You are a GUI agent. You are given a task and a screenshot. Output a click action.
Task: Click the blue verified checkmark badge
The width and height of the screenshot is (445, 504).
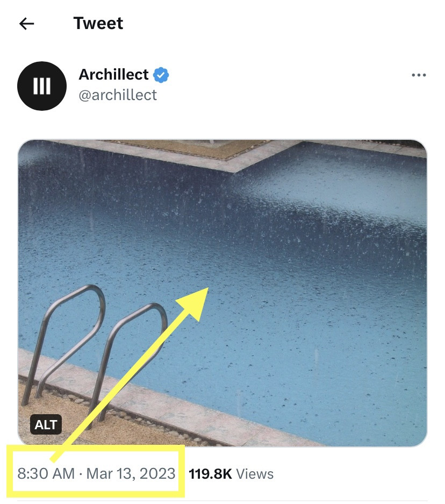tap(161, 75)
